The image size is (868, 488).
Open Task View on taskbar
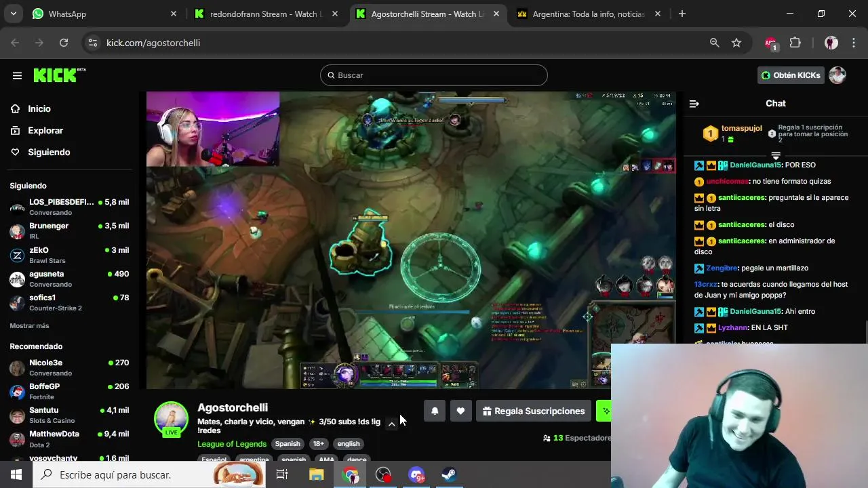pos(282,474)
